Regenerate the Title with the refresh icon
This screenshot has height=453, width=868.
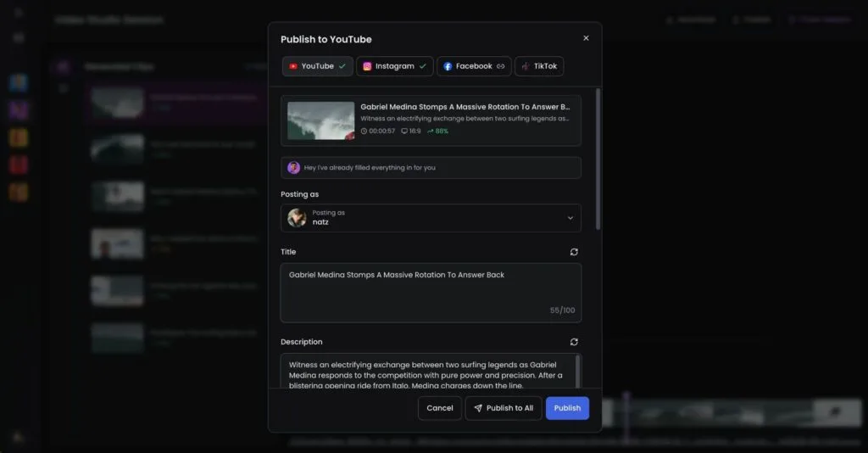coord(574,252)
